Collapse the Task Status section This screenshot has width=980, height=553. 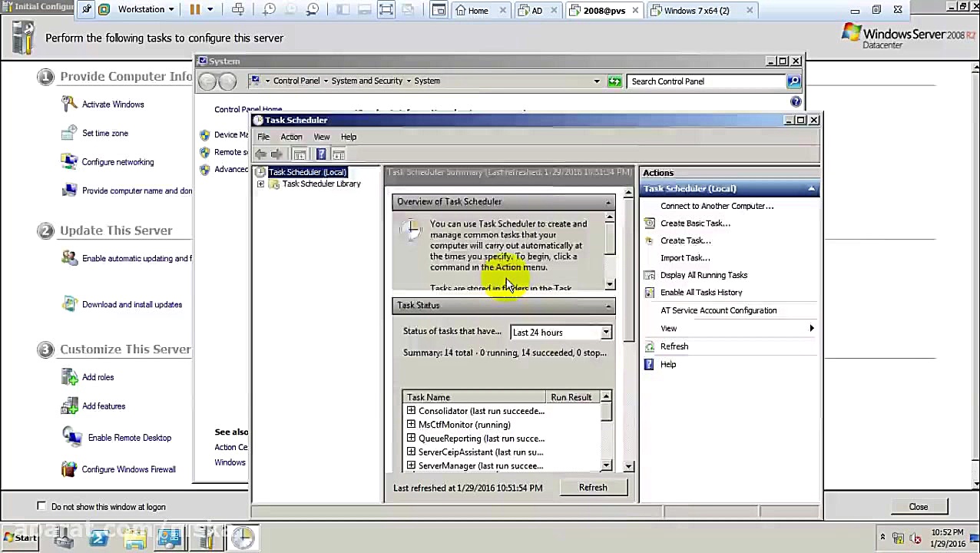pos(608,306)
